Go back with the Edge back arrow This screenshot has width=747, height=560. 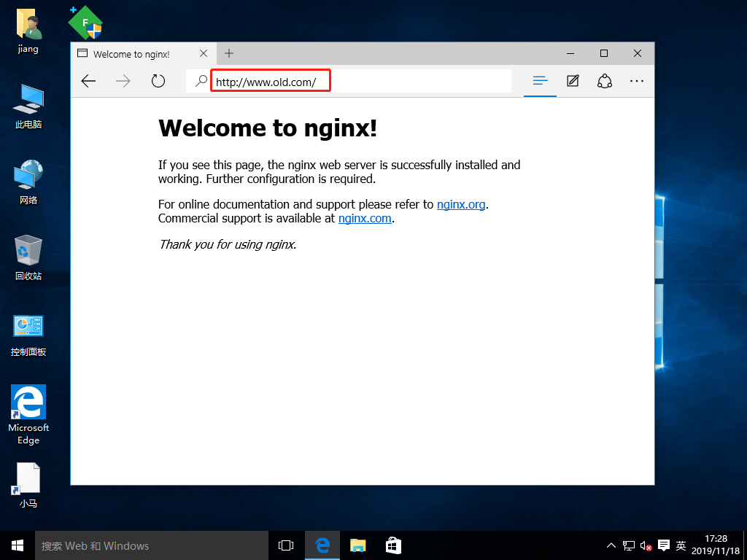click(88, 82)
